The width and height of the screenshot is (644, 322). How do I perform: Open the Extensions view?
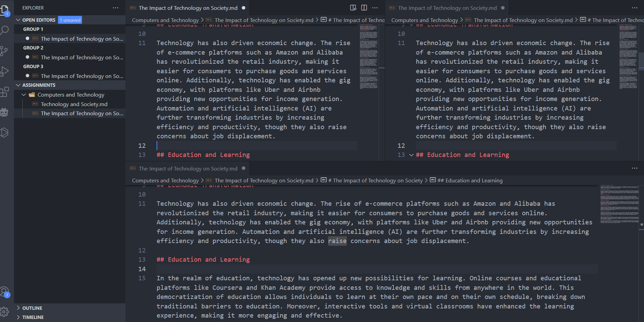[5, 92]
